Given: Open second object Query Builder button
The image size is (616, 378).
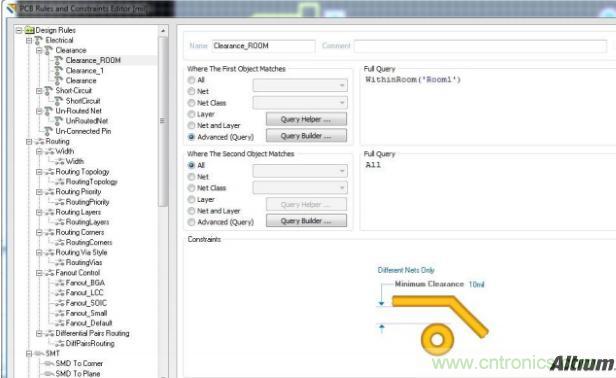Looking at the screenshot, I should [306, 221].
